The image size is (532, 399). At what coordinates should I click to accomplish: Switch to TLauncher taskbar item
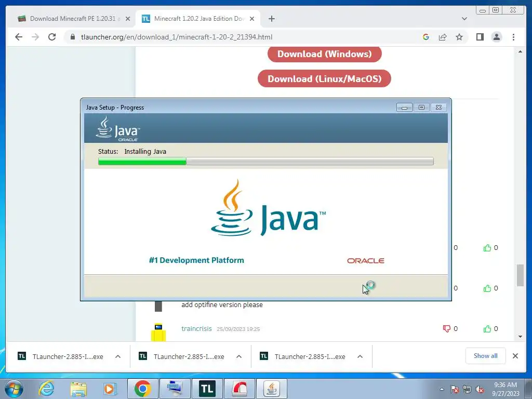click(x=207, y=389)
